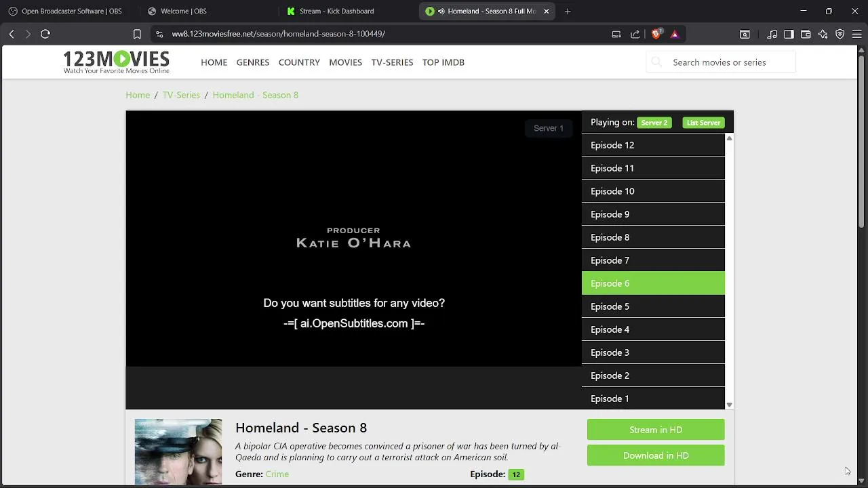Click the search magnifier icon on the site
Screen dimensions: 868x488
pos(656,62)
